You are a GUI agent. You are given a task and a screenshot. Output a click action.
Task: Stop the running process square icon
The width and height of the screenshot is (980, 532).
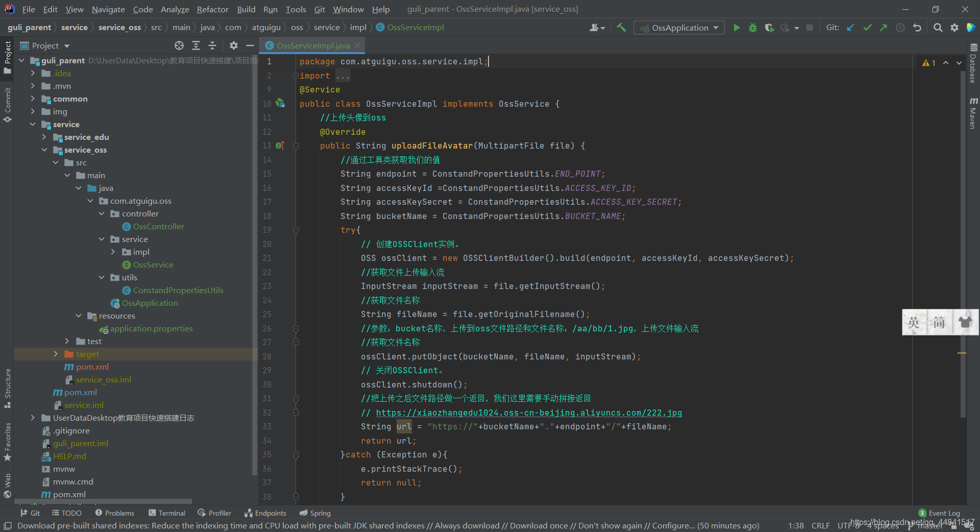click(x=810, y=28)
